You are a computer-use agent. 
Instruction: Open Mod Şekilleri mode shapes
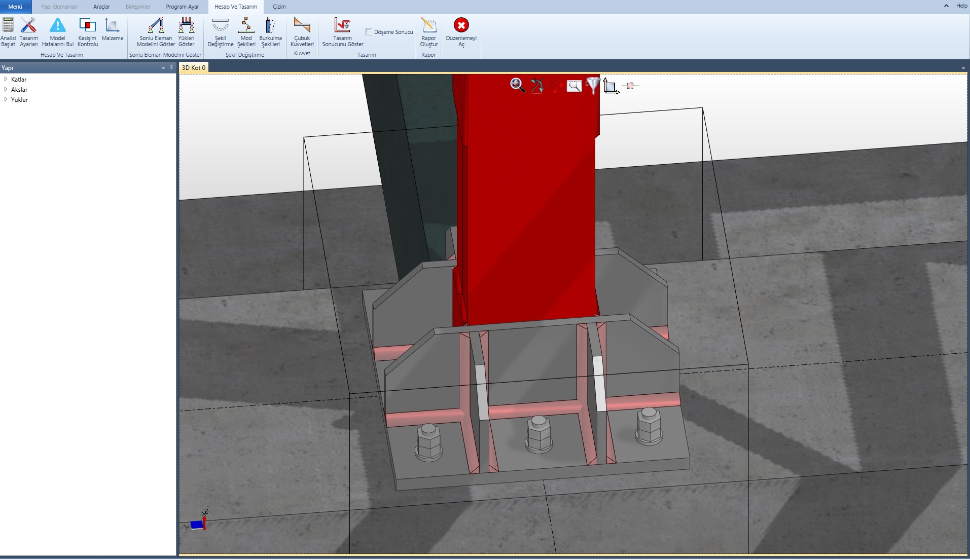pyautogui.click(x=246, y=32)
